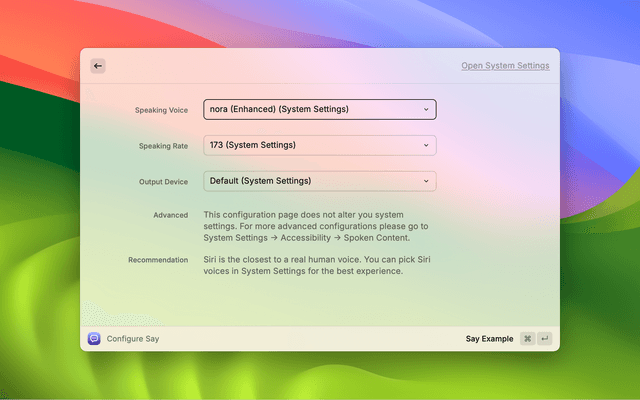This screenshot has height=400, width=640.
Task: Click the Advanced section label
Action: [170, 215]
